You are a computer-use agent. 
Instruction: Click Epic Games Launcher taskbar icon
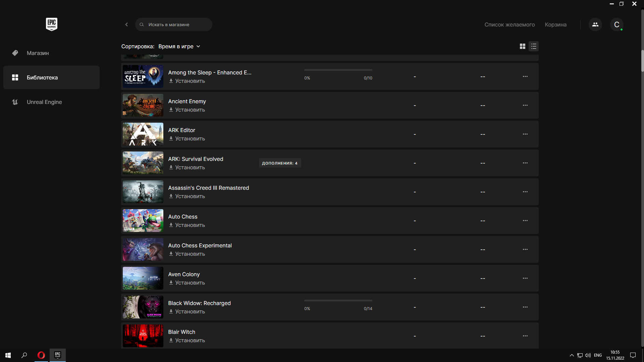(58, 355)
